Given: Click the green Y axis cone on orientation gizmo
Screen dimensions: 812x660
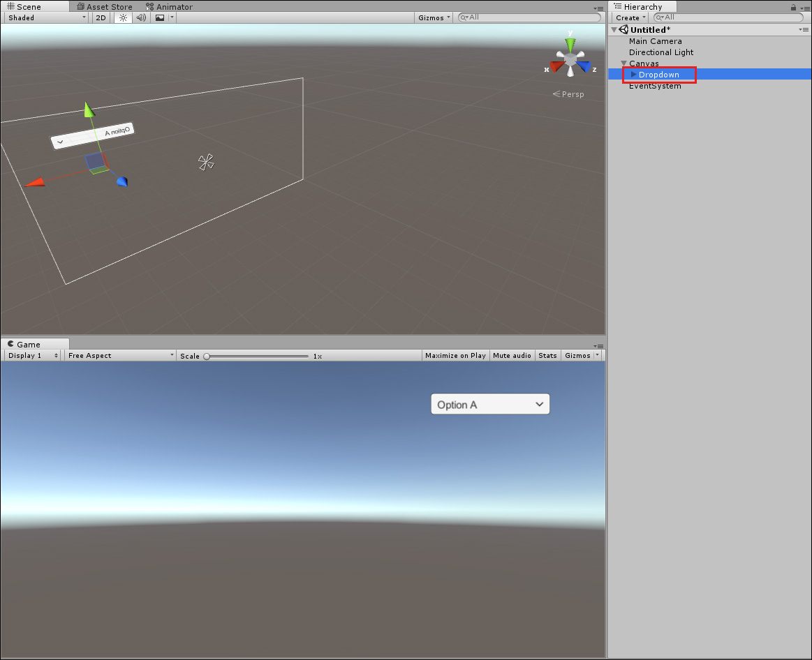Looking at the screenshot, I should coord(570,45).
